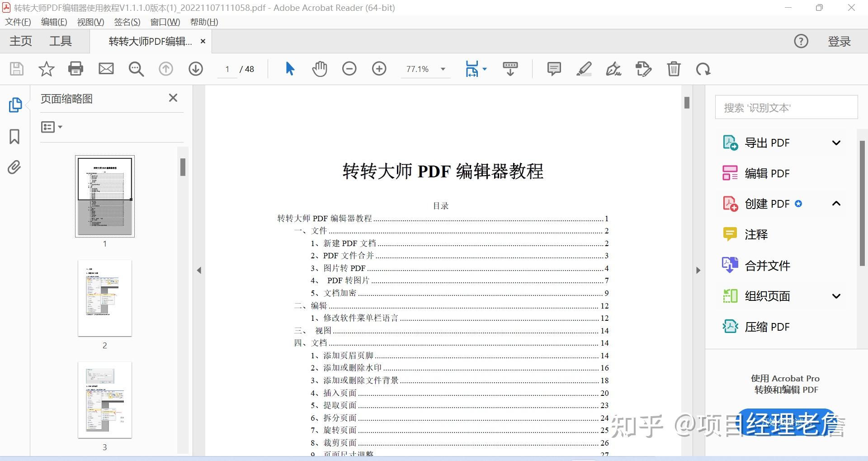Select page 1 thumbnail
Image resolution: width=868 pixels, height=461 pixels.
(x=105, y=196)
